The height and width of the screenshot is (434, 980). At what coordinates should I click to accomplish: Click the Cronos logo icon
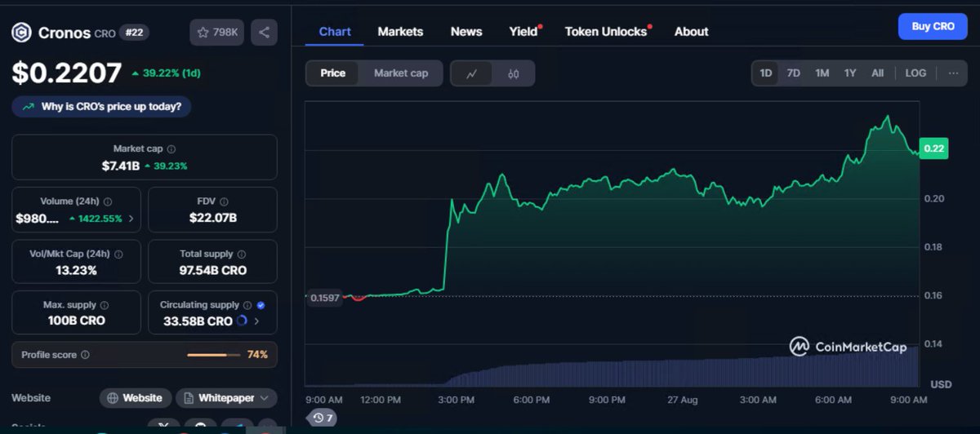(21, 33)
